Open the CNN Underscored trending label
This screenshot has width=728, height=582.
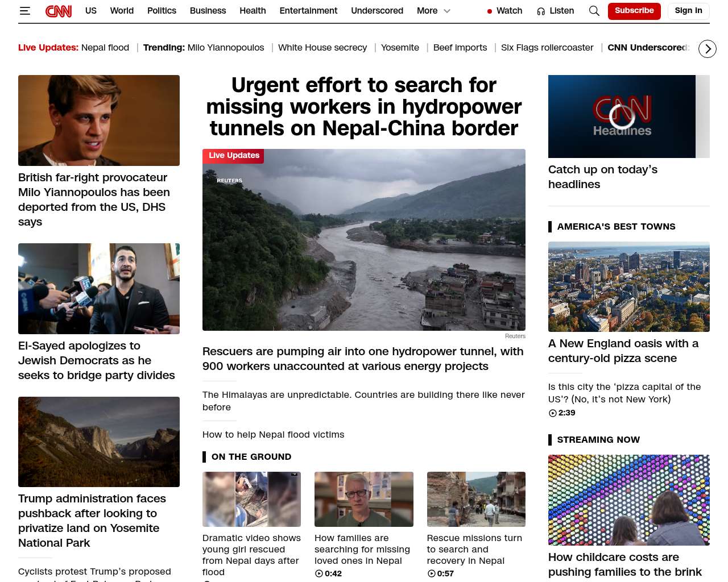[x=648, y=48]
